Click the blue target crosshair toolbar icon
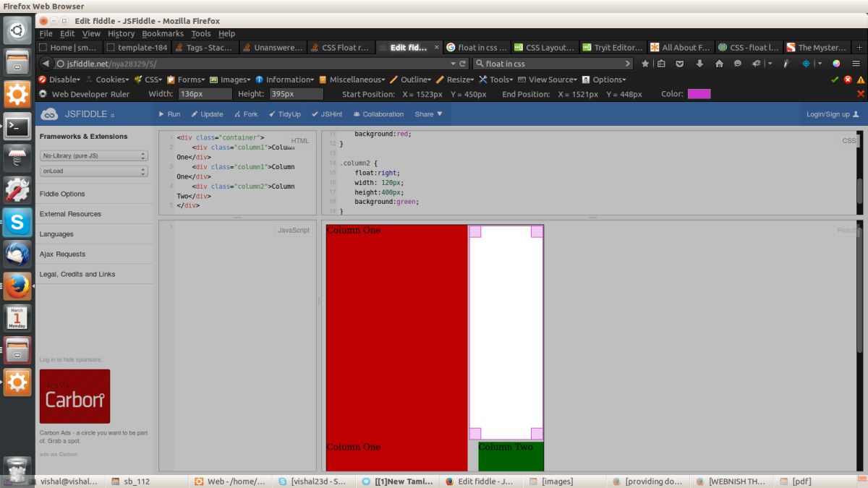 [806, 64]
